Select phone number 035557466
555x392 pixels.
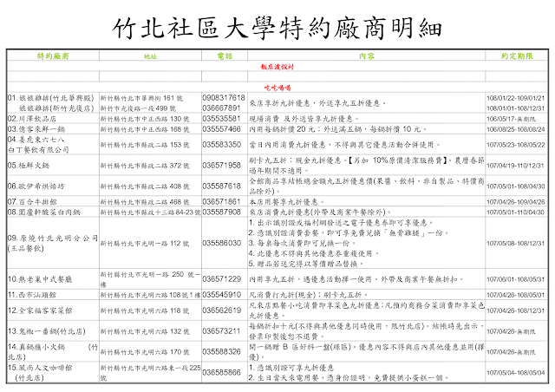221,129
